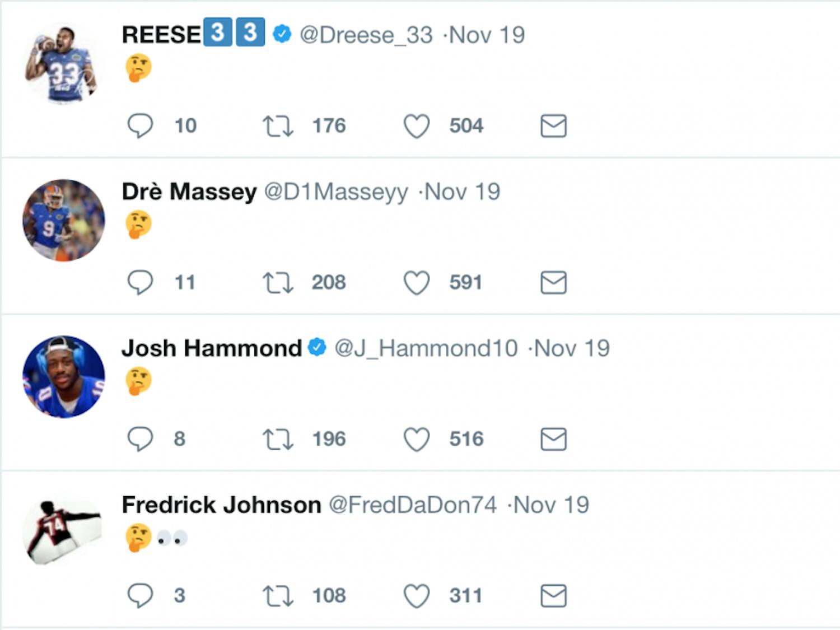Click the eyes emoji in Fredrick Johnson's tweet
The height and width of the screenshot is (630, 840).
(x=174, y=538)
